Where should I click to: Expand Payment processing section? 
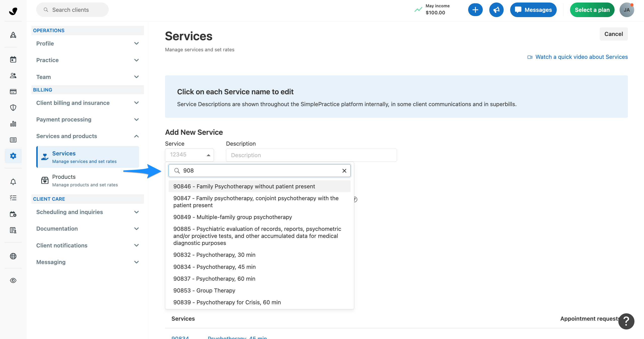pos(88,119)
